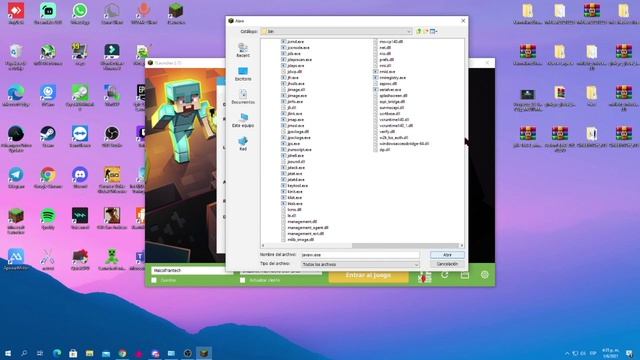Viewport: 640px width, 360px height.
Task: Click Entrar al juego in the launcher window
Action: [368, 276]
